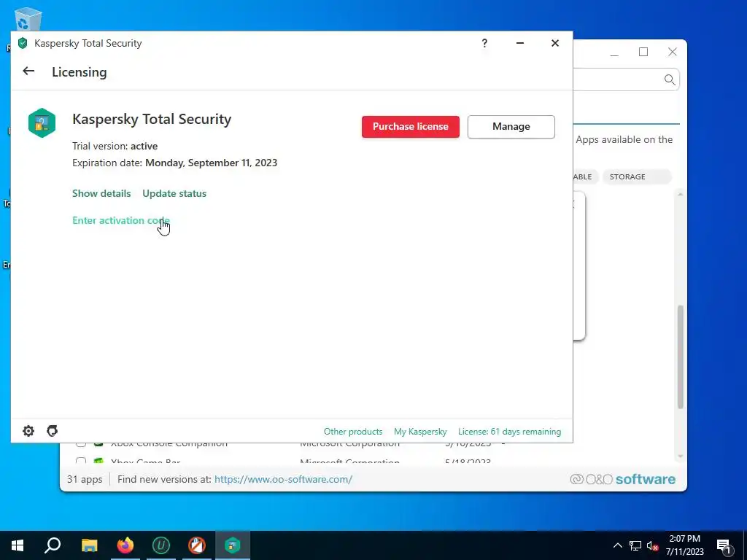Go back using the Licensing arrow

pyautogui.click(x=28, y=71)
